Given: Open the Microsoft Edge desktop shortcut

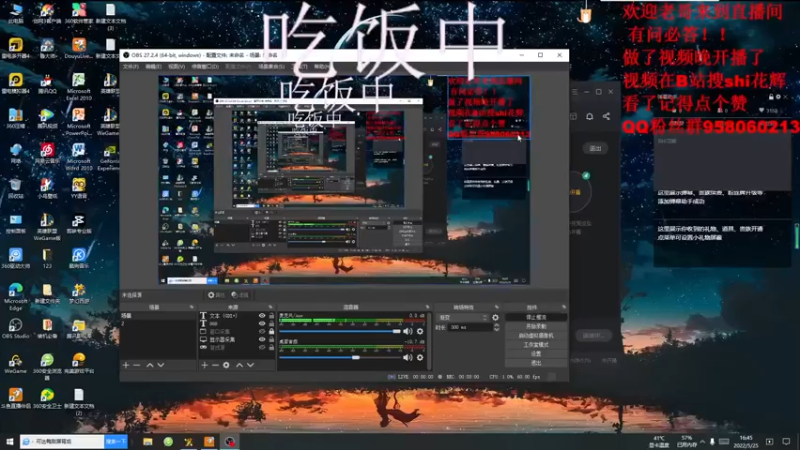Looking at the screenshot, I should coord(15,296).
